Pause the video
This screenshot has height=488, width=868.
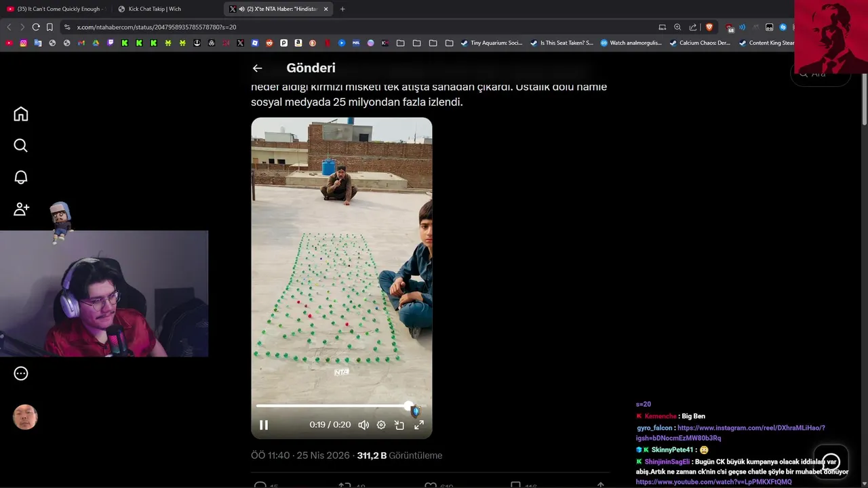(264, 425)
